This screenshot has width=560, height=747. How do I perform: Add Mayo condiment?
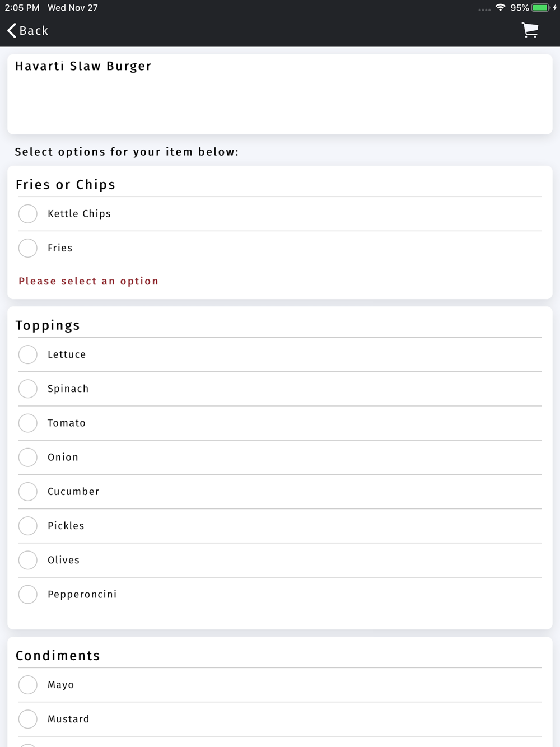pos(28,685)
